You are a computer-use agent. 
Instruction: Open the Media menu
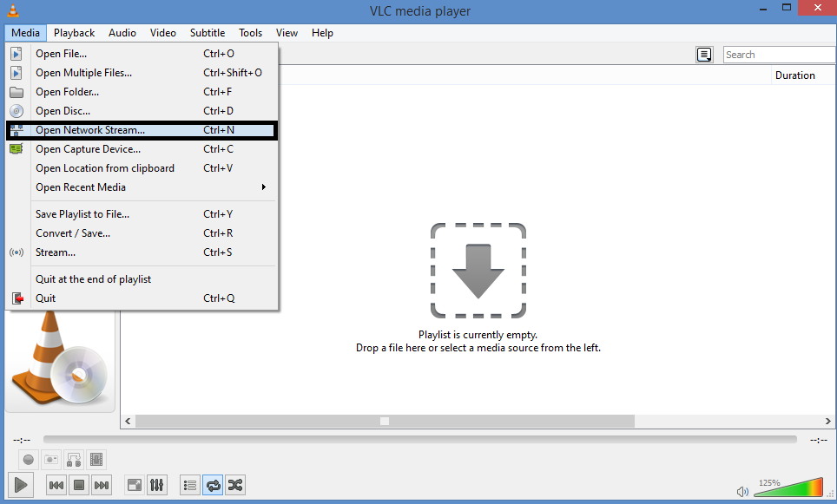coord(26,33)
